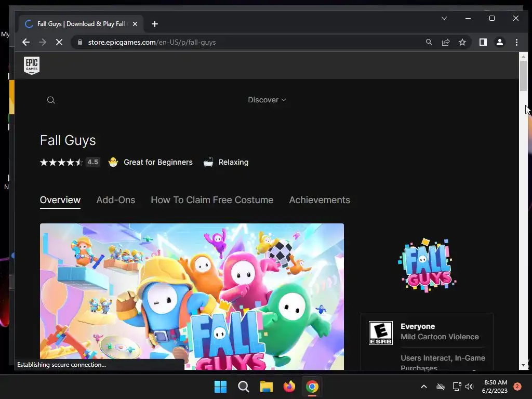The image size is (532, 399).
Task: Select the Overview tab
Action: point(60,200)
